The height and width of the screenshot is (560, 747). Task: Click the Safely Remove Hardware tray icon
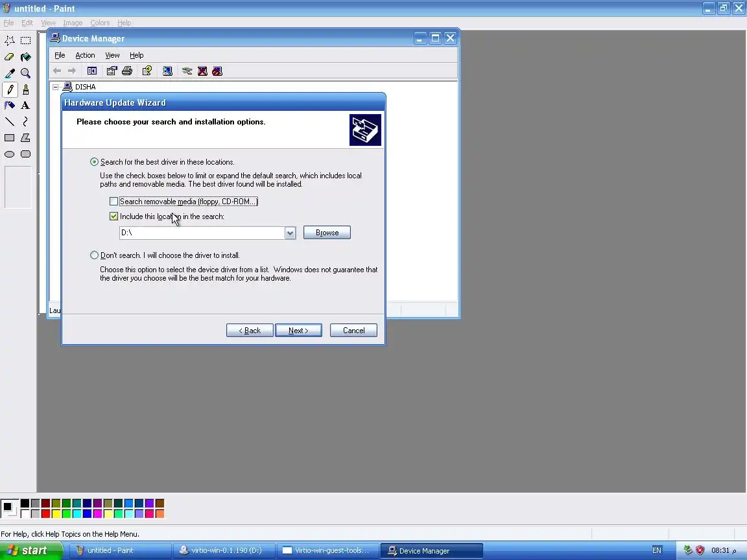pyautogui.click(x=688, y=550)
